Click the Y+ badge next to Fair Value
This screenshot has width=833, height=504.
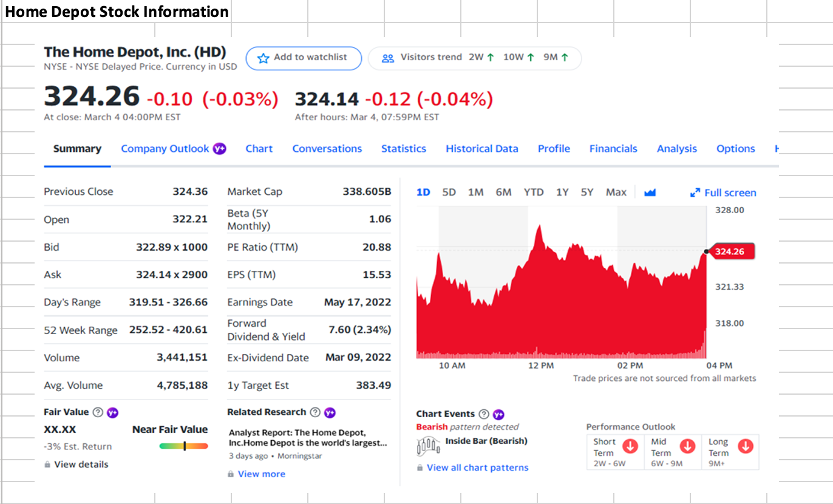[x=112, y=412]
